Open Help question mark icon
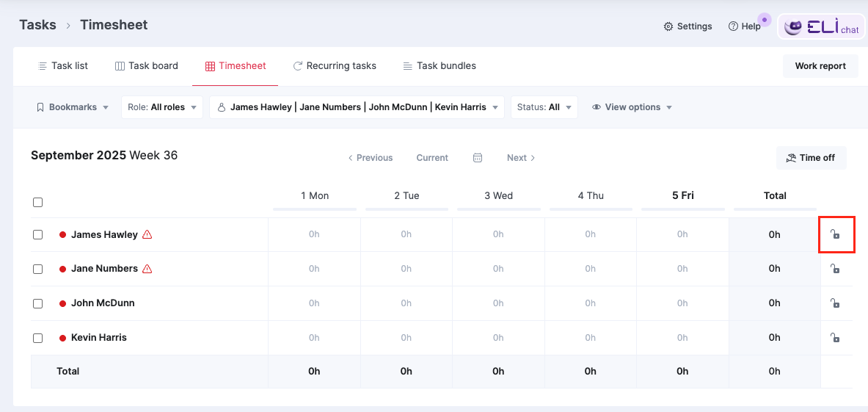The width and height of the screenshot is (868, 412). (733, 26)
